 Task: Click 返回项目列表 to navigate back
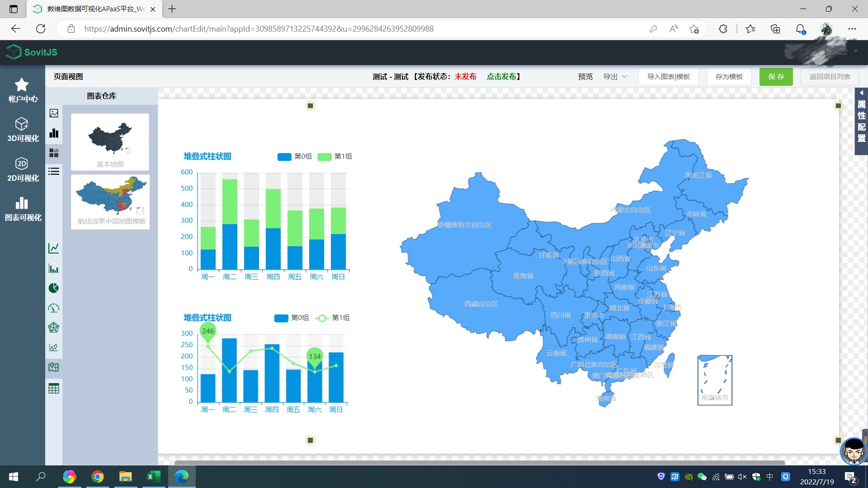click(x=829, y=76)
